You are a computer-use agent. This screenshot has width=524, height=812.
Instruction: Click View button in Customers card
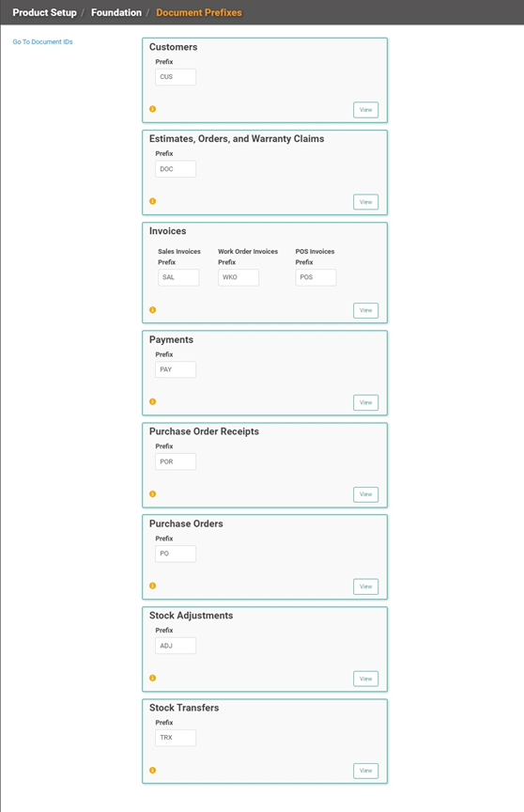tap(365, 110)
